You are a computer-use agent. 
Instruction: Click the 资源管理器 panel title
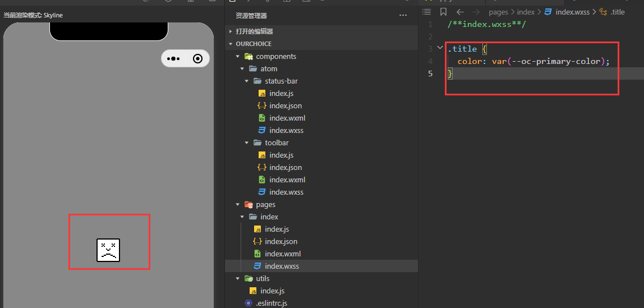251,16
